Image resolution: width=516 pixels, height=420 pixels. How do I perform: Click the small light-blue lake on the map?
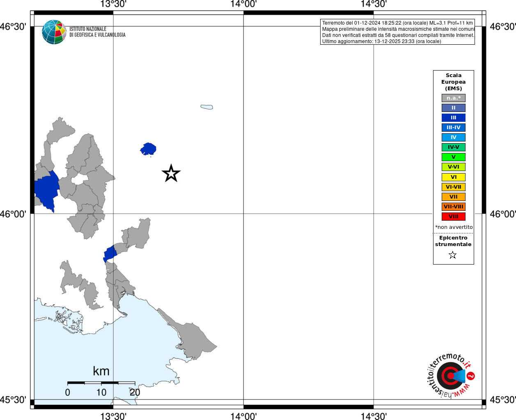point(207,107)
